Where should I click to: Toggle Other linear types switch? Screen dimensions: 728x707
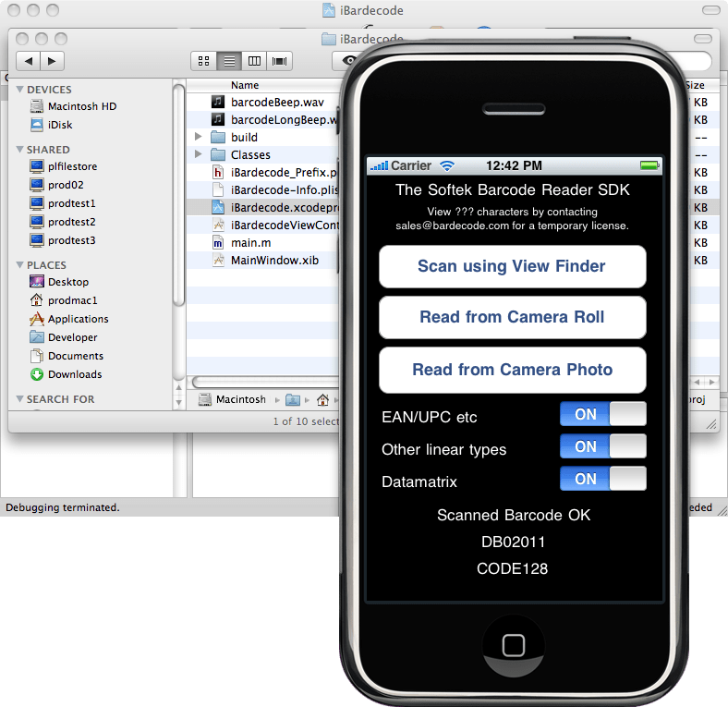[x=602, y=446]
